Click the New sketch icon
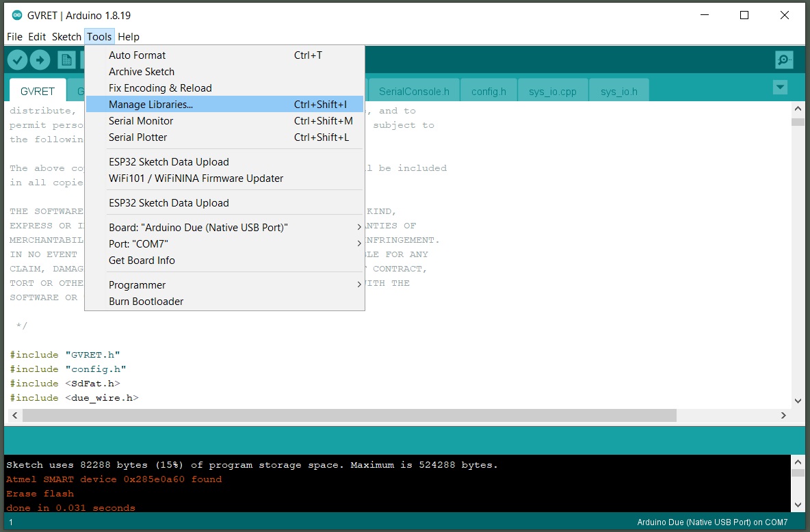Image resolution: width=810 pixels, height=532 pixels. coord(66,60)
